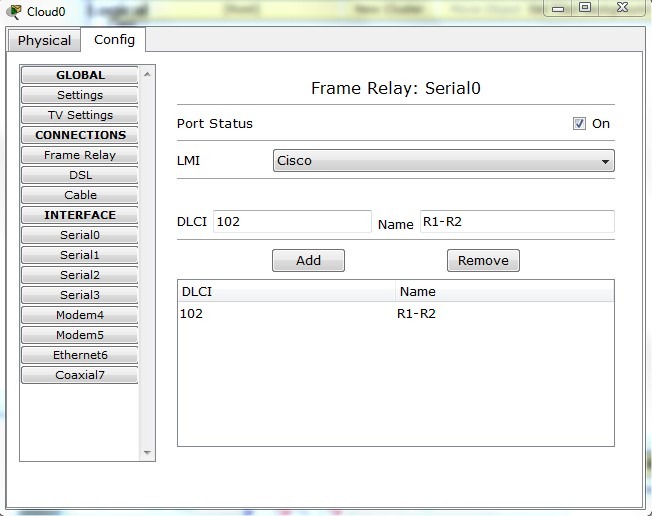652x516 pixels.
Task: Click the CONNECTIONS section header
Action: tap(80, 135)
